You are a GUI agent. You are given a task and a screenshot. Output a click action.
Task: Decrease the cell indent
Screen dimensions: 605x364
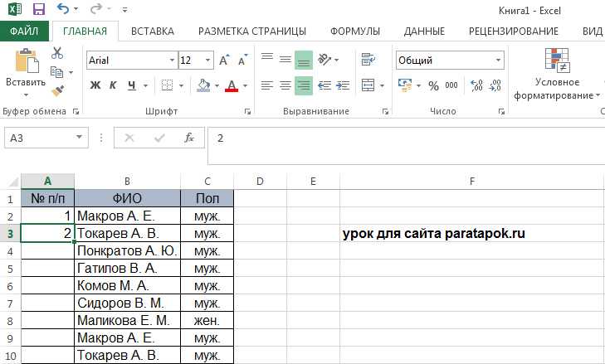pyautogui.click(x=324, y=85)
